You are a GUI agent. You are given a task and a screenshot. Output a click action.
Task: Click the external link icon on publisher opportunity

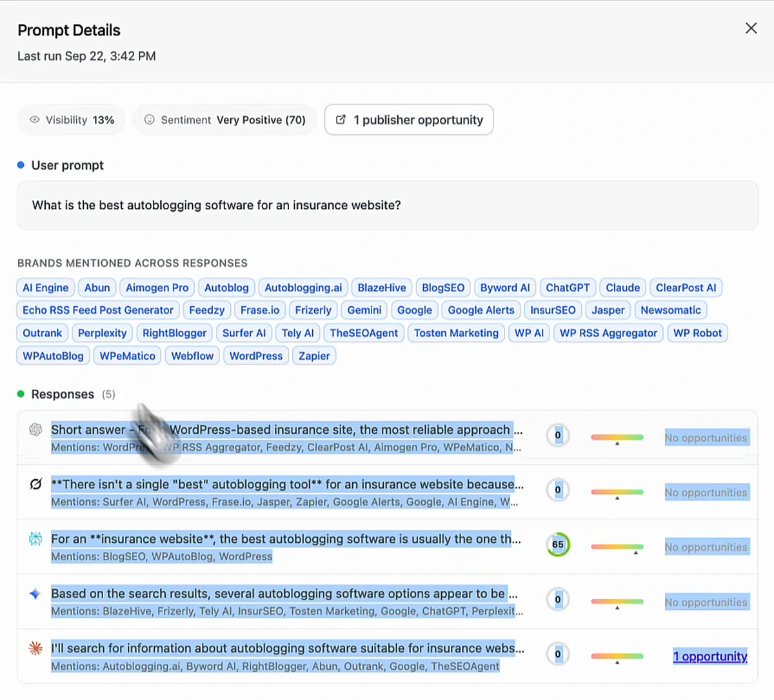pos(341,119)
